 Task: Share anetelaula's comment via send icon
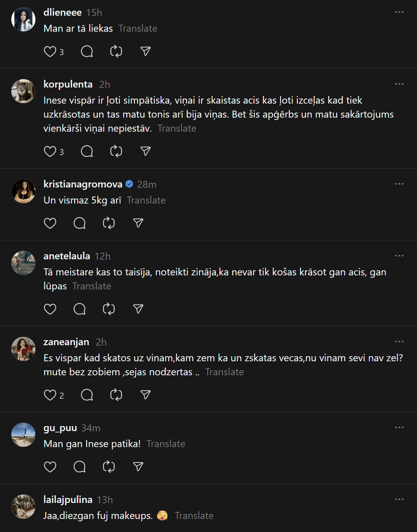138,309
